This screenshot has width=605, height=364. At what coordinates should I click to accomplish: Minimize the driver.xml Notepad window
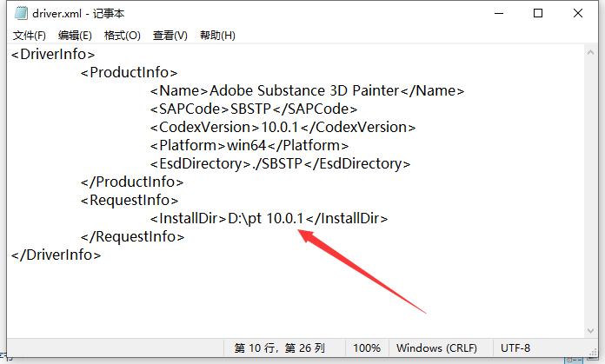point(496,14)
